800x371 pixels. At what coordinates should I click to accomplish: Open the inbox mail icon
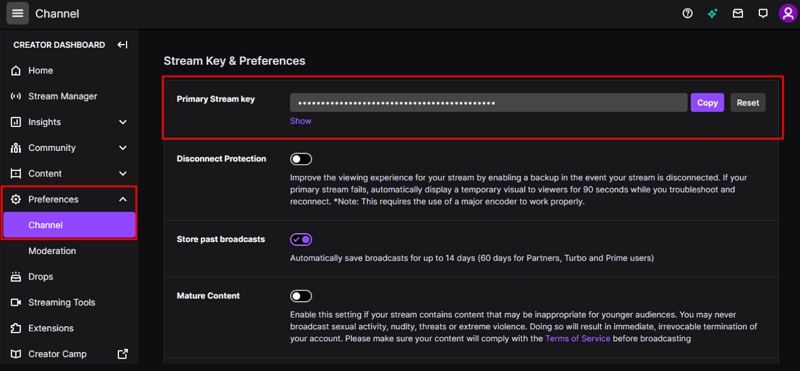[x=738, y=14]
